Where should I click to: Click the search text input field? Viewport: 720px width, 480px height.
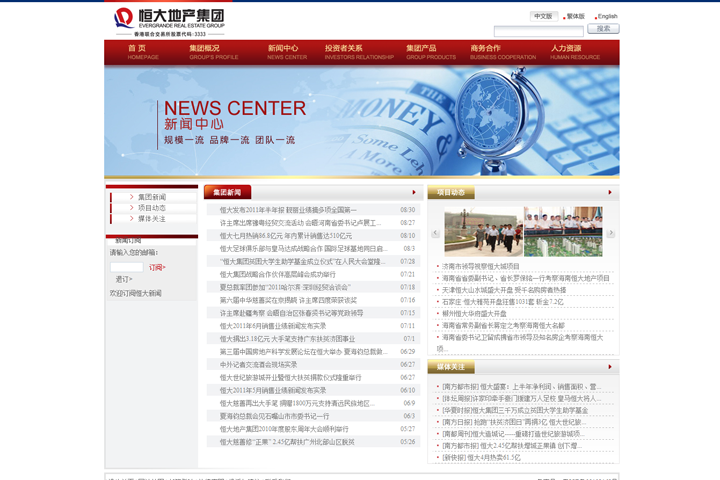pyautogui.click(x=538, y=31)
